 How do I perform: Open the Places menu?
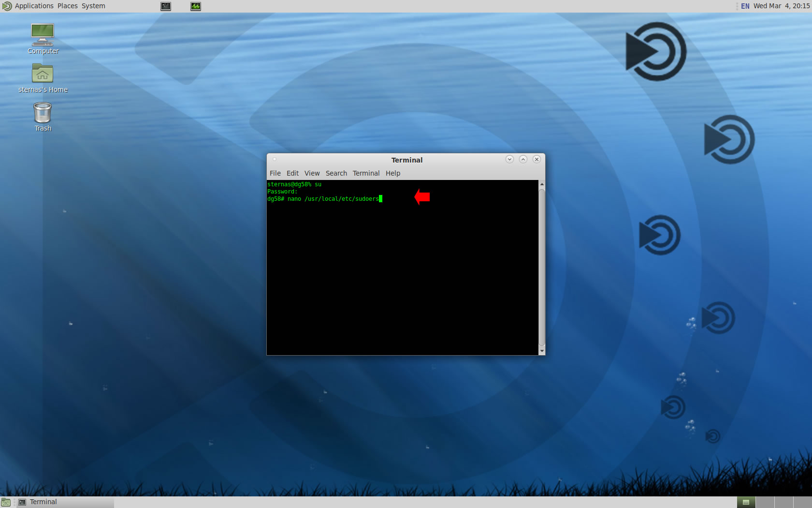click(x=68, y=6)
